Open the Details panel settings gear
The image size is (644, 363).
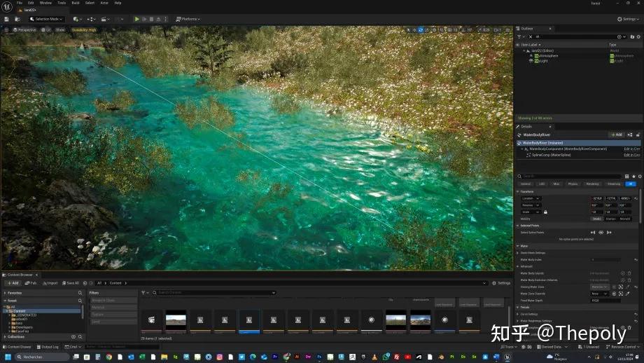point(640,177)
